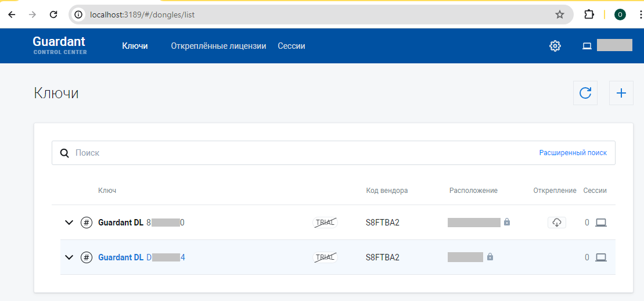Open the Guardant DL key ending 4
This screenshot has height=301, width=644.
pyautogui.click(x=142, y=257)
